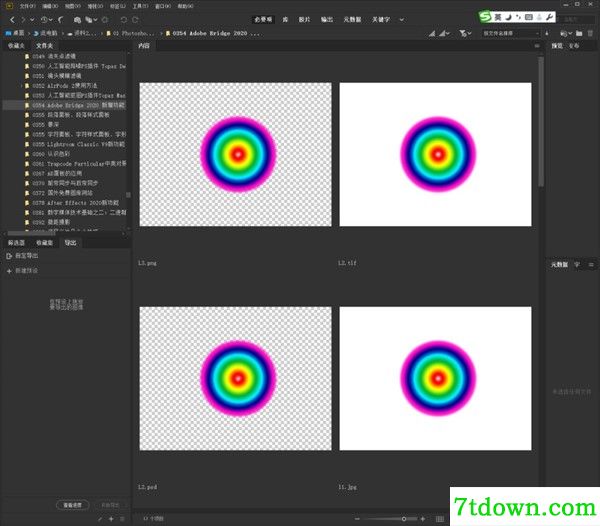Rotate image 90° clockwise
The width and height of the screenshot is (600, 526).
pos(135,20)
